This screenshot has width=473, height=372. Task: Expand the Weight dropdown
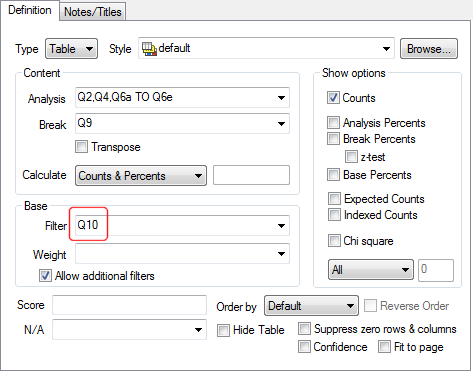(281, 254)
